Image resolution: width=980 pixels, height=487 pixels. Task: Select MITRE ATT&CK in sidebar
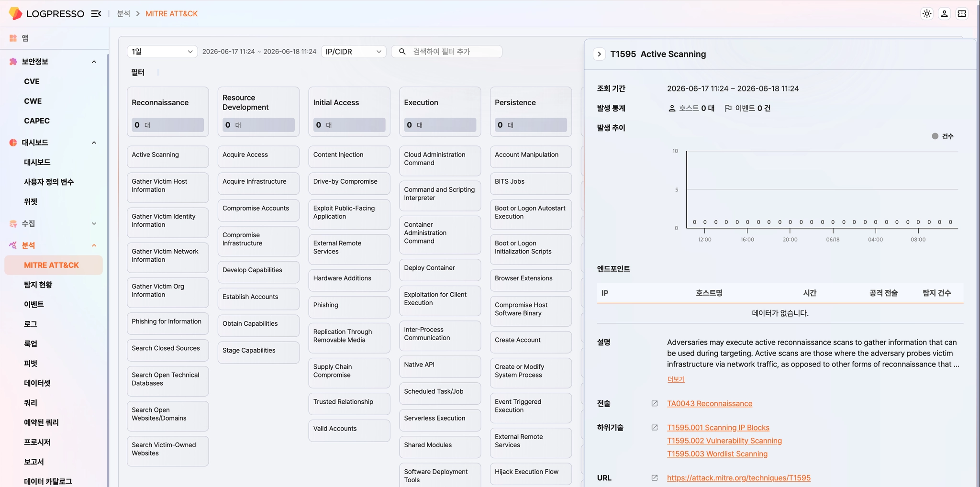(x=54, y=265)
